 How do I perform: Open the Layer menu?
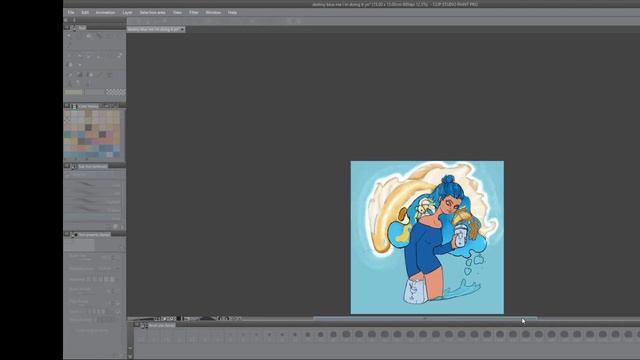(x=127, y=13)
